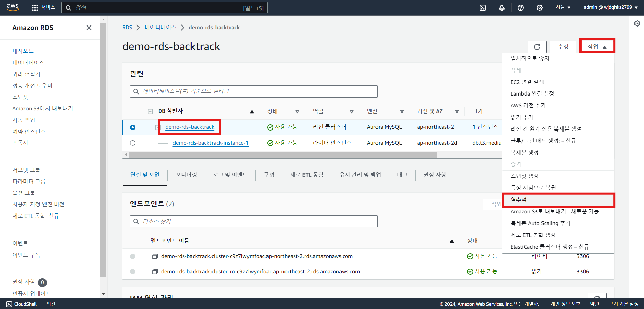Open the demo-rds-backtrack-instance-1 link

[x=210, y=143]
